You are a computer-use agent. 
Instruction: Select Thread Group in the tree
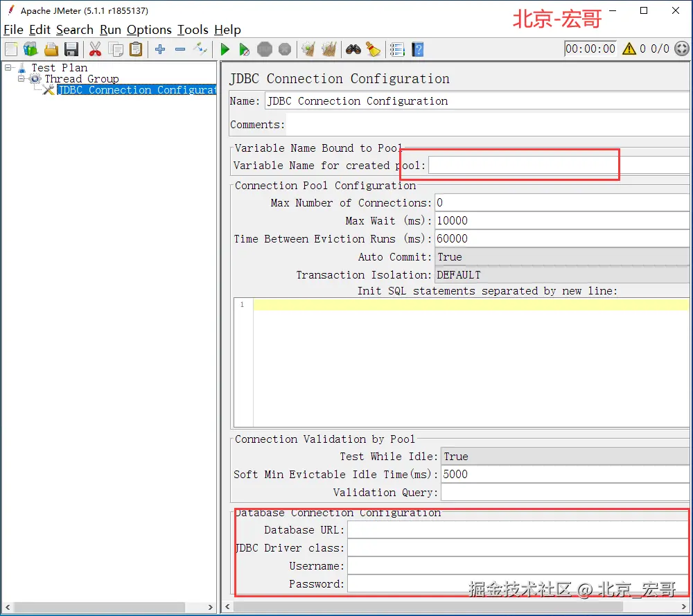[x=82, y=79]
